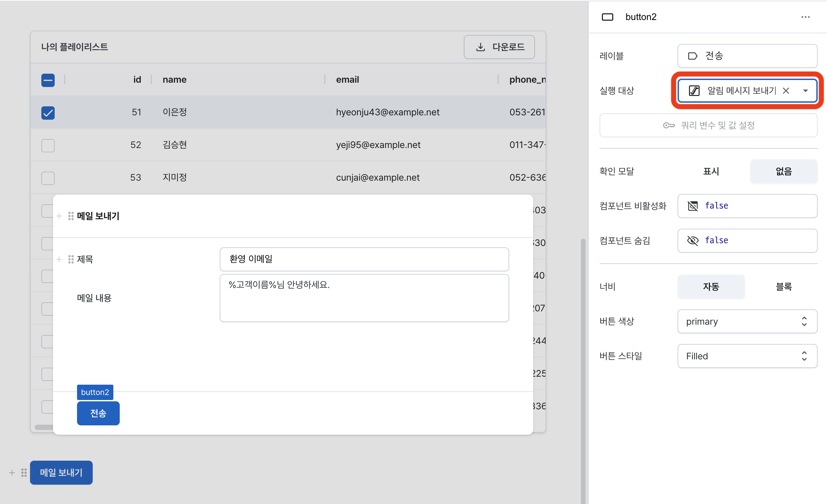Image resolution: width=827 pixels, height=504 pixels.
Task: Click the button2 label tag above 전송
Action: [x=95, y=392]
